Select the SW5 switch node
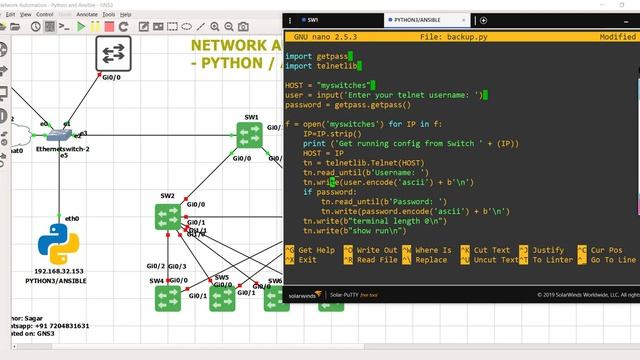Viewport: 640px width, 360px height. (222, 298)
